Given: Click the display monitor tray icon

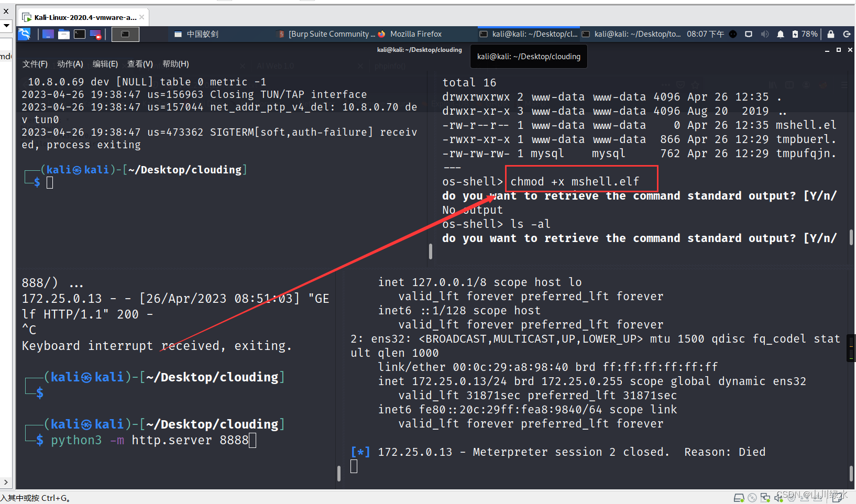Looking at the screenshot, I should pos(749,34).
